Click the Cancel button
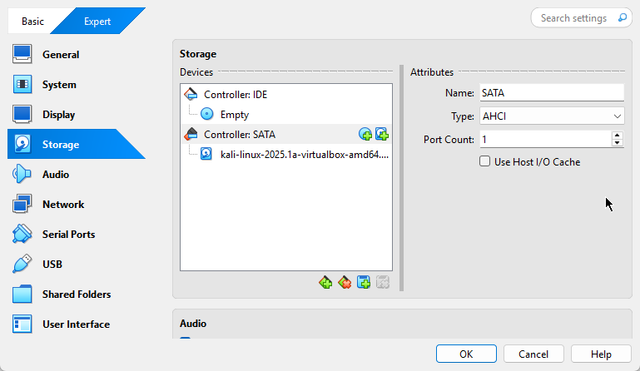Viewport: 640px width, 371px height. coord(533,354)
